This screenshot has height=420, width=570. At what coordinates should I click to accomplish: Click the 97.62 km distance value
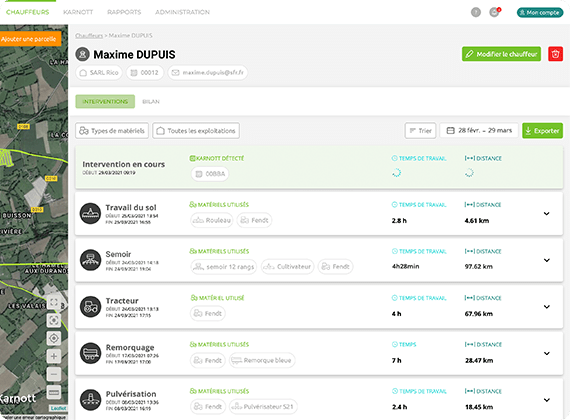click(x=479, y=267)
